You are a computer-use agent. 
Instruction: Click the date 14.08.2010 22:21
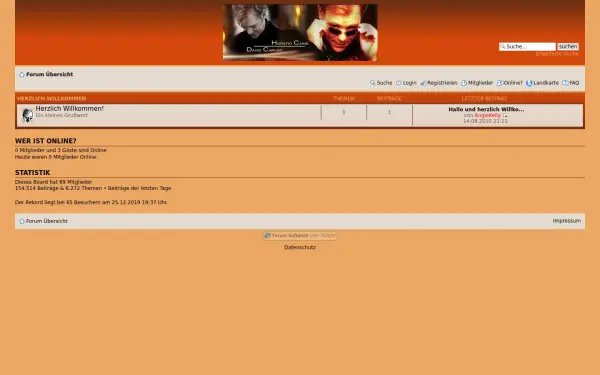click(x=485, y=121)
